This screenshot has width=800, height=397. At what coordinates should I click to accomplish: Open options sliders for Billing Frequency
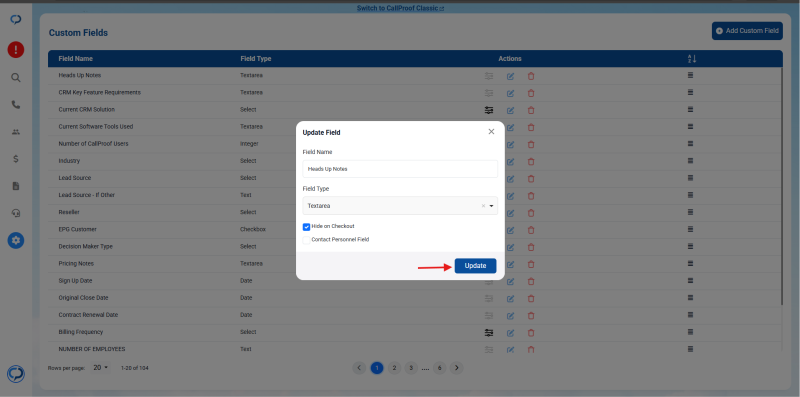(489, 333)
